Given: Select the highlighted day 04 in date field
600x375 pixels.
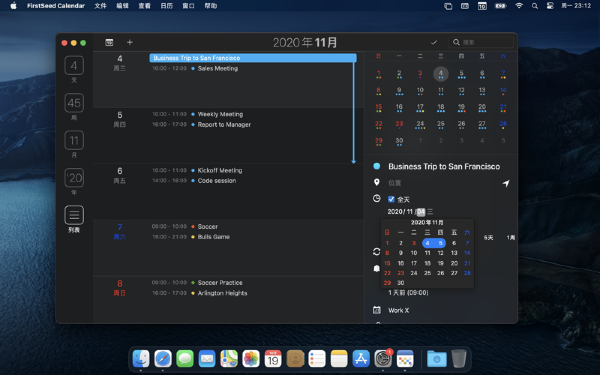Looking at the screenshot, I should (421, 212).
